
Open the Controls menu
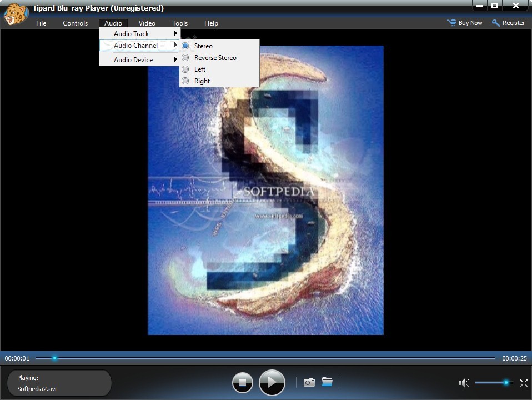76,23
